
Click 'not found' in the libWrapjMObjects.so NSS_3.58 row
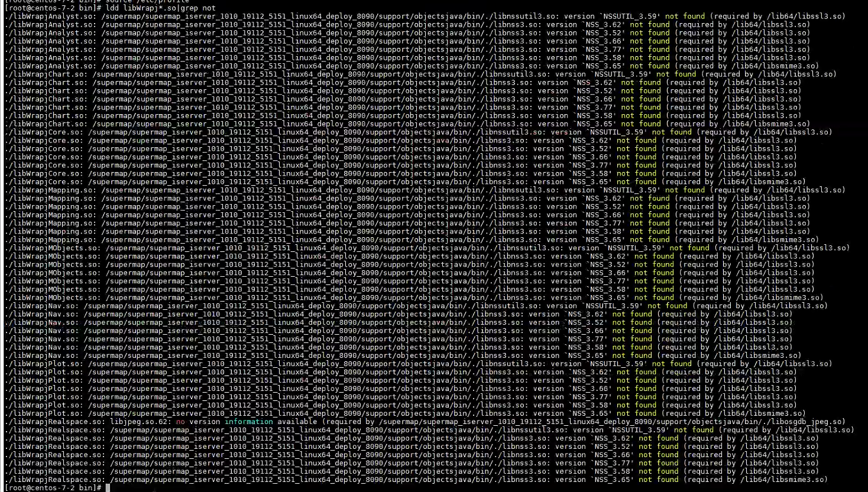click(x=655, y=290)
